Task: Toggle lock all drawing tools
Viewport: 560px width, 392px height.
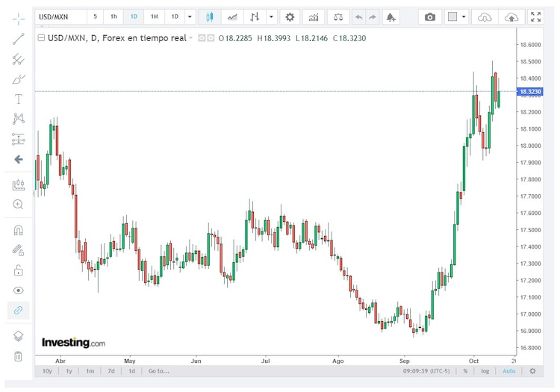Action: [x=18, y=270]
